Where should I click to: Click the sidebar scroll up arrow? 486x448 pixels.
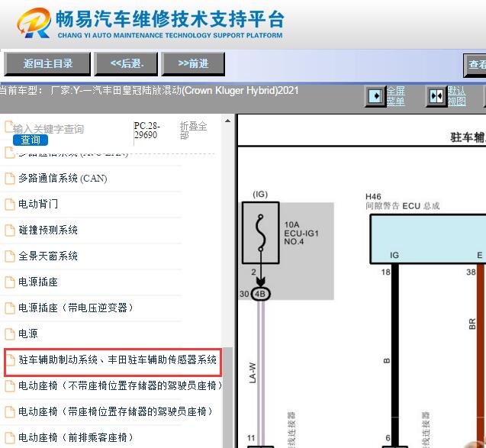tap(228, 121)
